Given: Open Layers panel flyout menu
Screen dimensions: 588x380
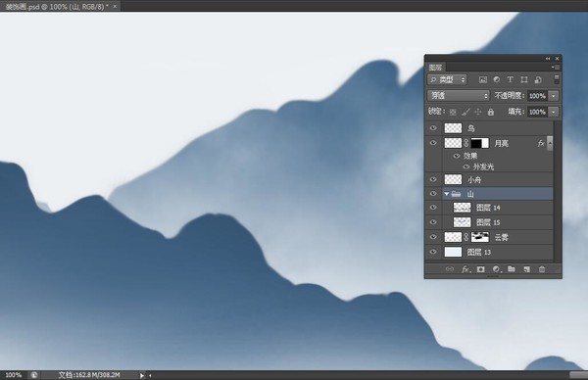Looking at the screenshot, I should tap(556, 67).
